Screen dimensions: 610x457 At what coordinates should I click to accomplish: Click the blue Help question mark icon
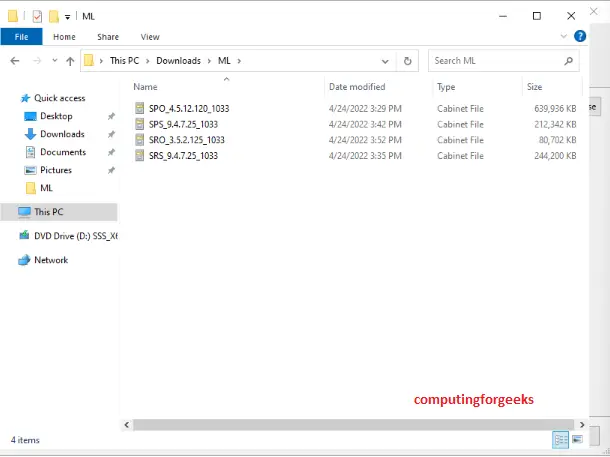[580, 36]
